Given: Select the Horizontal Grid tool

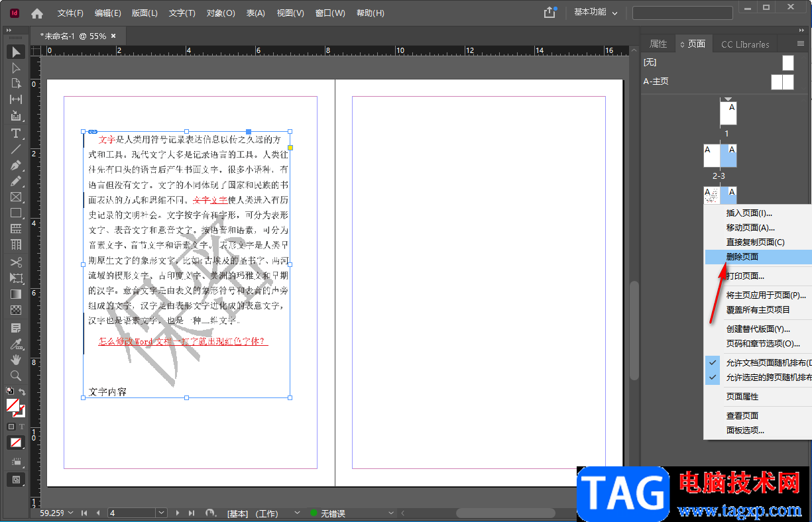Looking at the screenshot, I should click(16, 229).
